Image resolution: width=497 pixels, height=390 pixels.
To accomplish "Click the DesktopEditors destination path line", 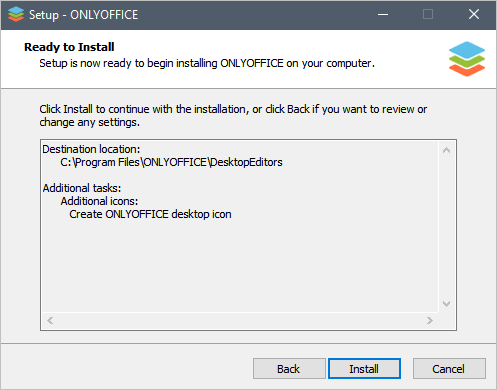I will coord(171,162).
